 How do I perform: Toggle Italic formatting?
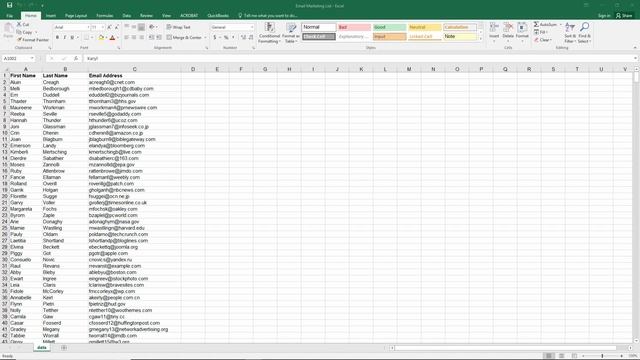[64, 38]
